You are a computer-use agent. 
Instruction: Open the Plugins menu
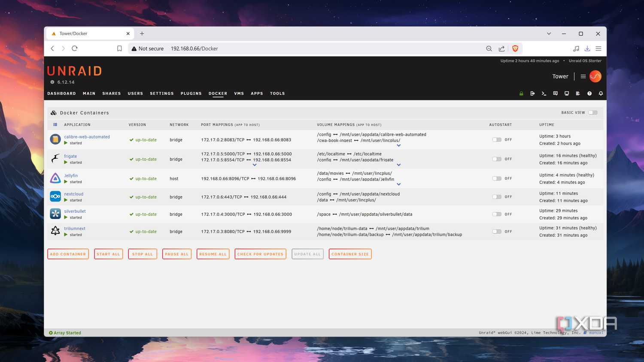pos(191,94)
